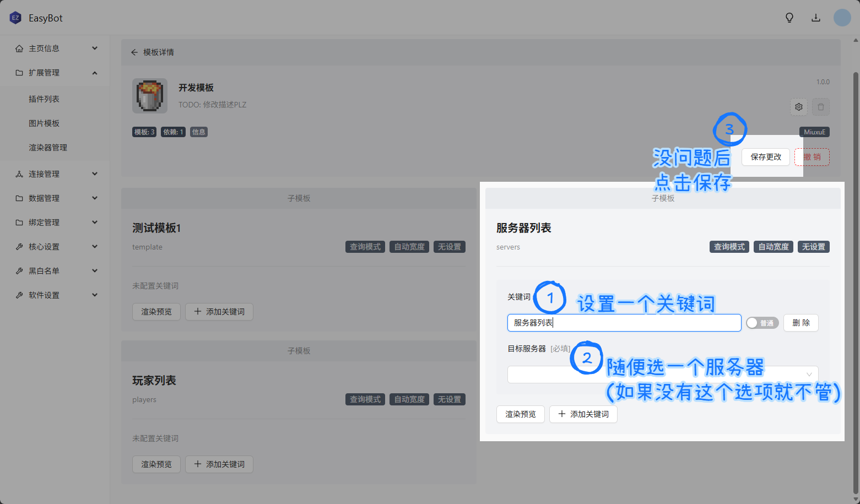Click the trash delete template icon
Image resolution: width=860 pixels, height=504 pixels.
coord(821,107)
